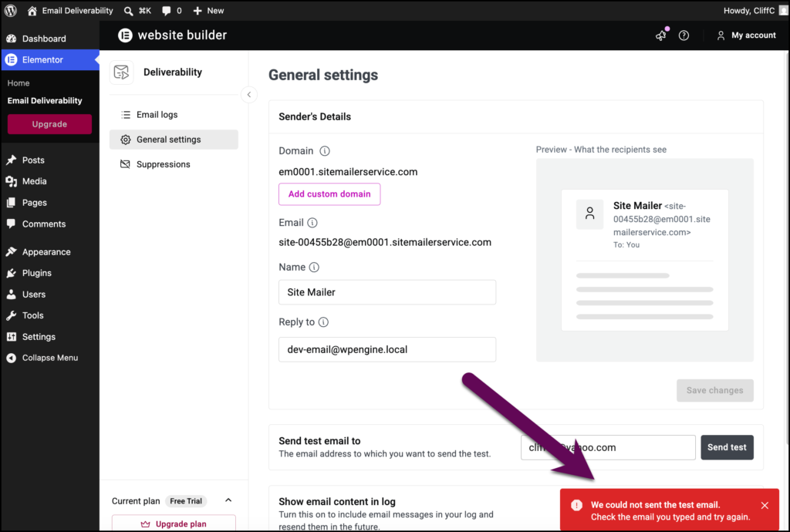Click the Sender's Details heading
The image size is (790, 532).
pyautogui.click(x=315, y=116)
